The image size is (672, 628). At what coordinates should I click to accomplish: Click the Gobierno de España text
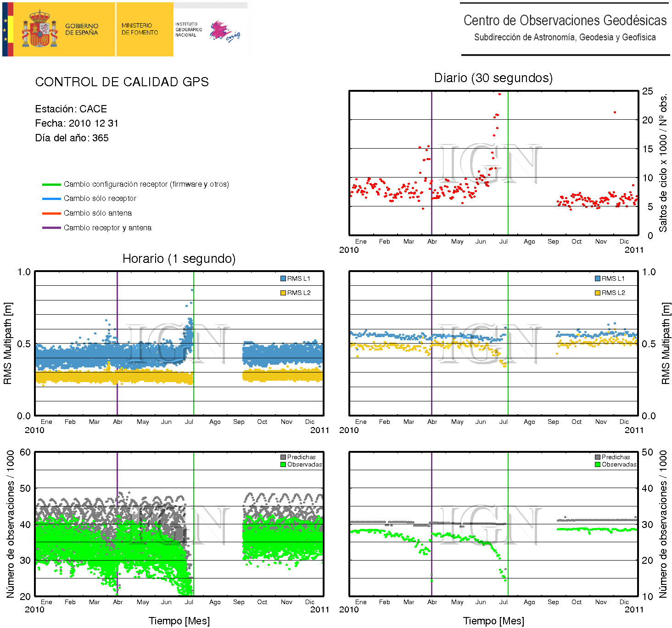pos(81,29)
